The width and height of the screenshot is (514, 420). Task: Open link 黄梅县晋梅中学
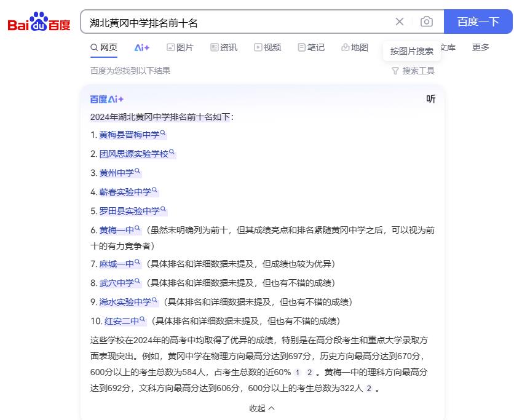[x=132, y=135]
